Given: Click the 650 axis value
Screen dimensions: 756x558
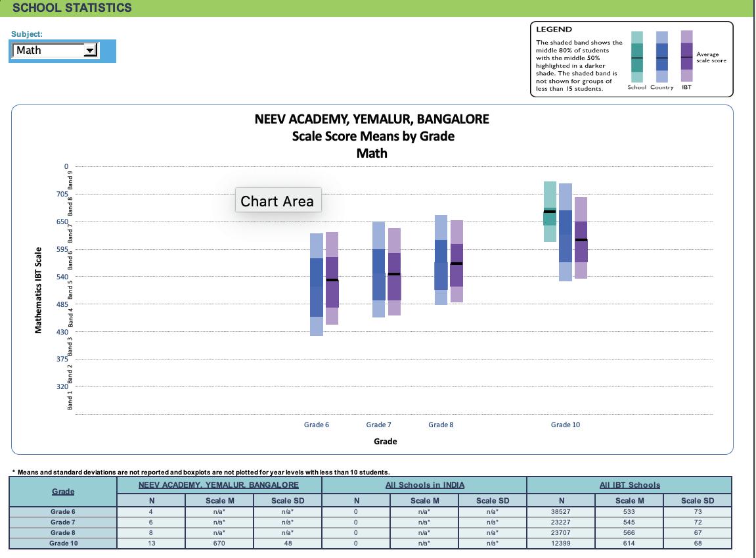Looking at the screenshot, I should (62, 221).
